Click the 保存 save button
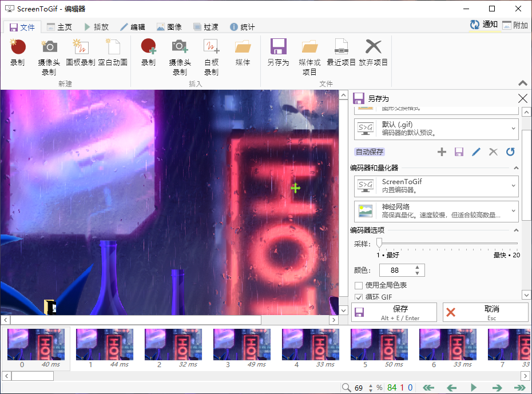Screen dimensions: 532x394 394,312
